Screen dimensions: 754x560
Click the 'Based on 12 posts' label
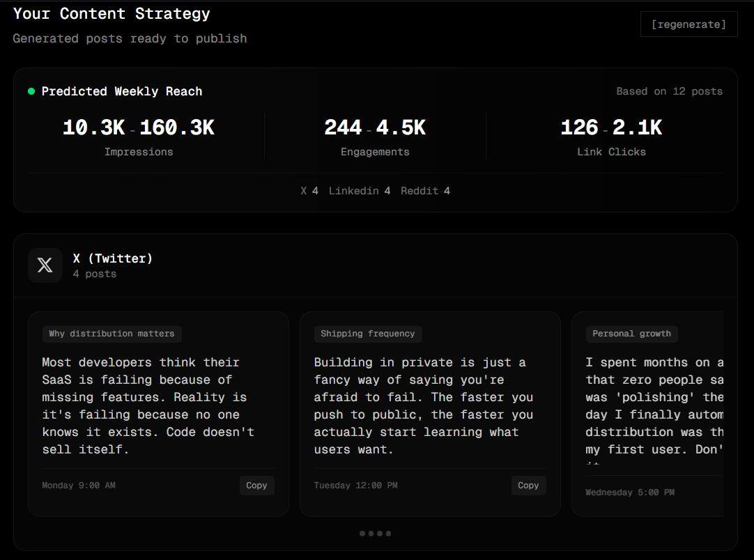tap(670, 91)
